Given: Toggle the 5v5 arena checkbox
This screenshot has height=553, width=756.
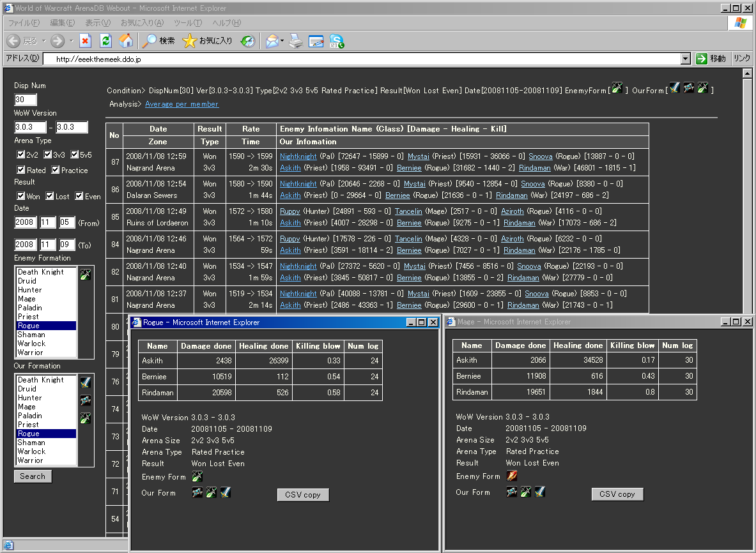Looking at the screenshot, I should pyautogui.click(x=75, y=155).
